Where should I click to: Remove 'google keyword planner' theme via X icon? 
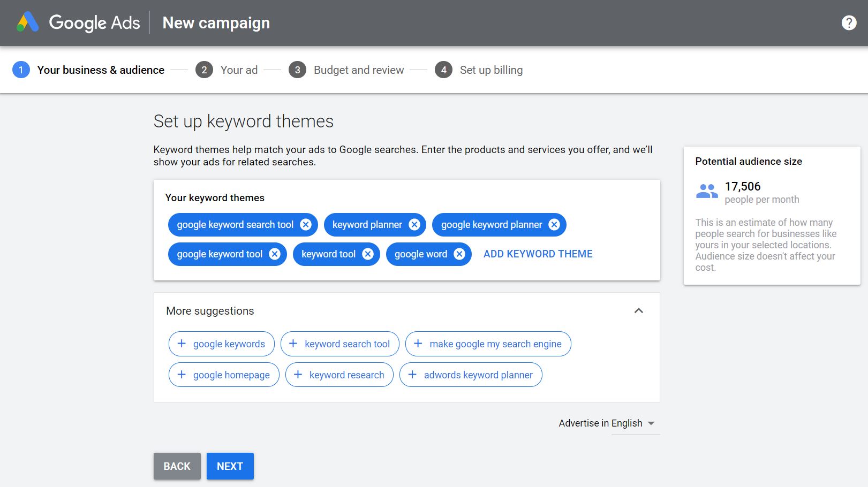pyautogui.click(x=554, y=225)
